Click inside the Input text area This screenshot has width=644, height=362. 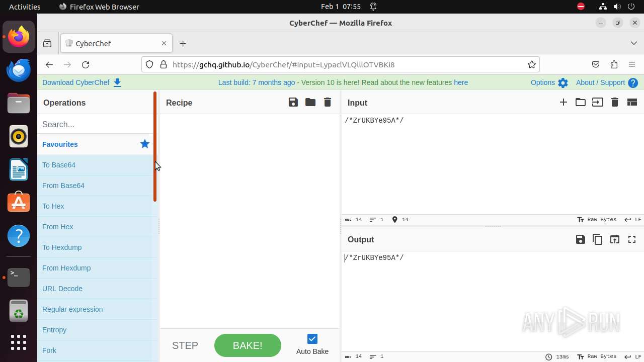click(x=493, y=164)
